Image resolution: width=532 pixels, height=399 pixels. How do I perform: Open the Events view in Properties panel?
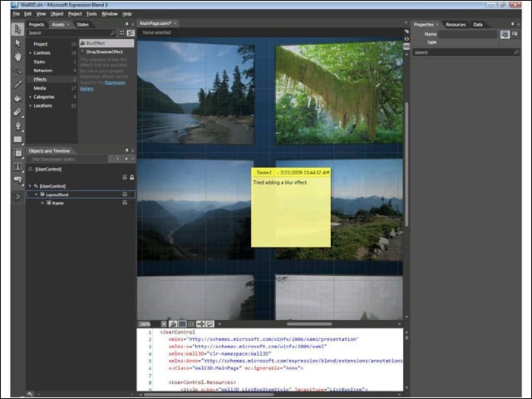click(515, 34)
